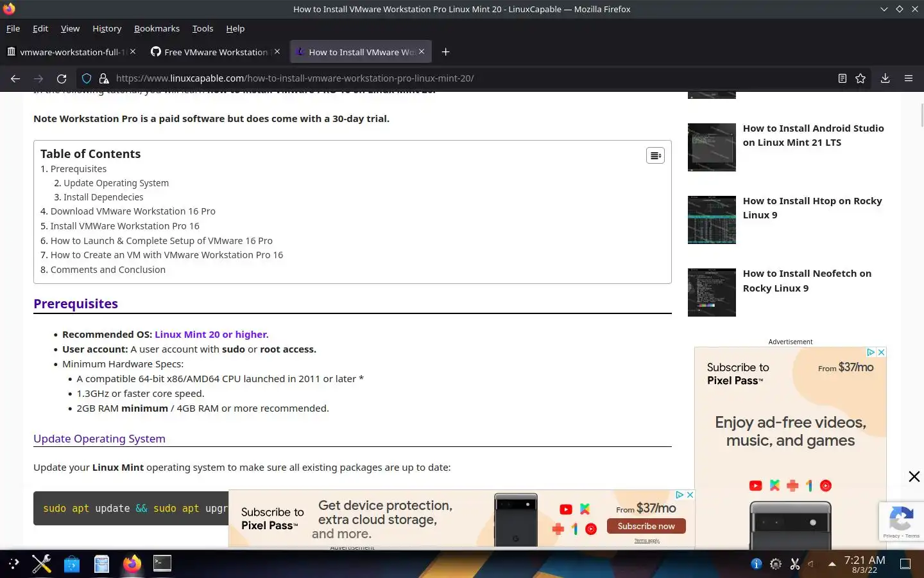Click the show desktop button in taskbar
The image size is (924, 578).
905,564
